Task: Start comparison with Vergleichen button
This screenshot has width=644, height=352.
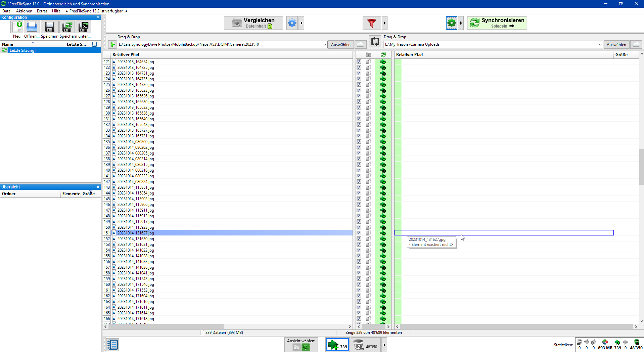Action: tap(254, 23)
